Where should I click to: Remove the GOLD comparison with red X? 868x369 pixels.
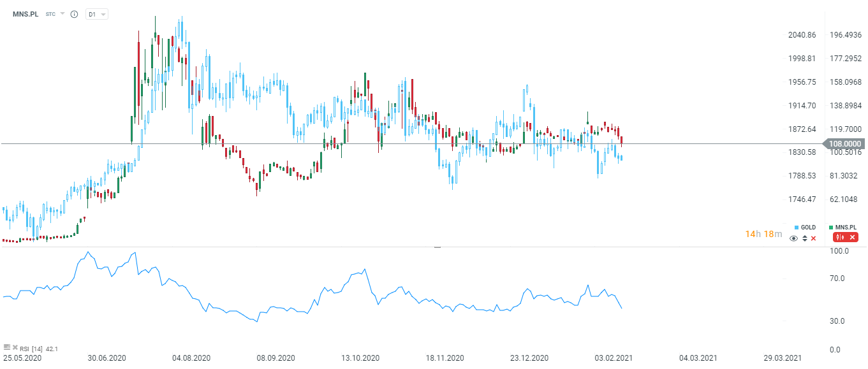click(813, 238)
